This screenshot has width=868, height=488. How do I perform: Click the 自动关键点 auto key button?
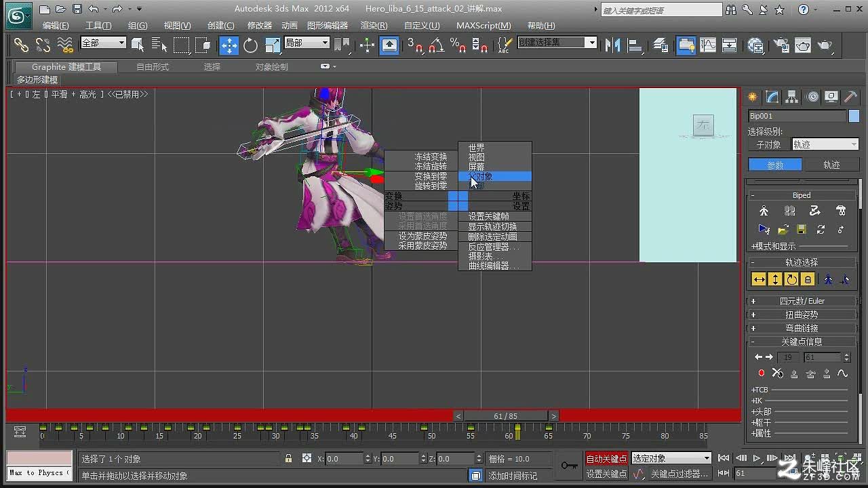607,459
